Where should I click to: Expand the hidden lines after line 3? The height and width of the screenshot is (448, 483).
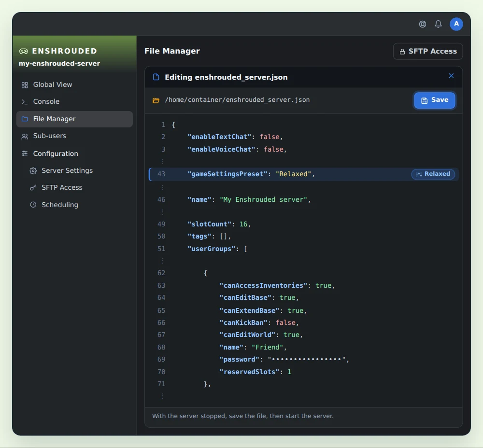pyautogui.click(x=162, y=161)
